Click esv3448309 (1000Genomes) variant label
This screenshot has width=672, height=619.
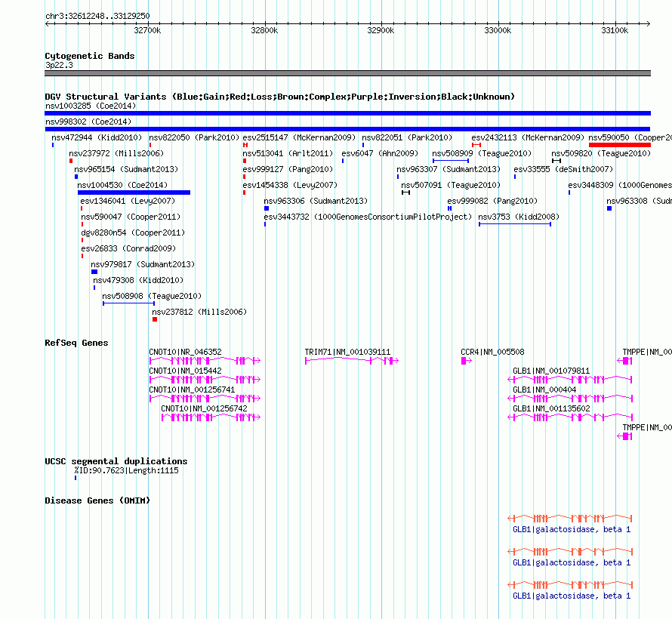click(620, 185)
